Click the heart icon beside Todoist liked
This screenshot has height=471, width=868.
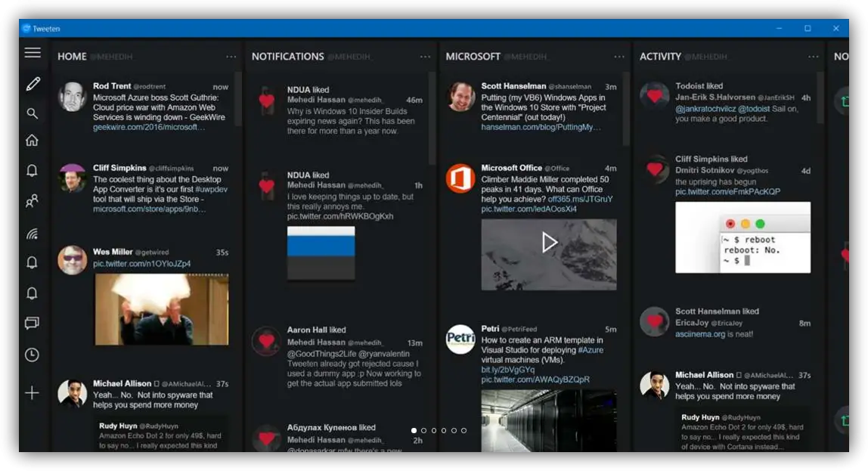click(x=654, y=96)
